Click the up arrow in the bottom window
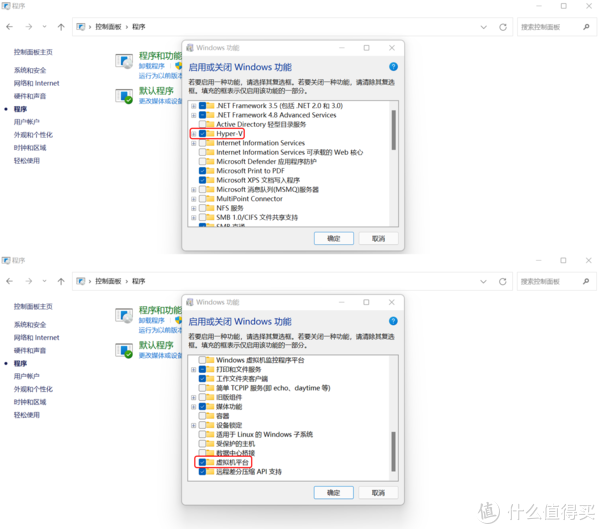This screenshot has width=600, height=529. [x=61, y=281]
